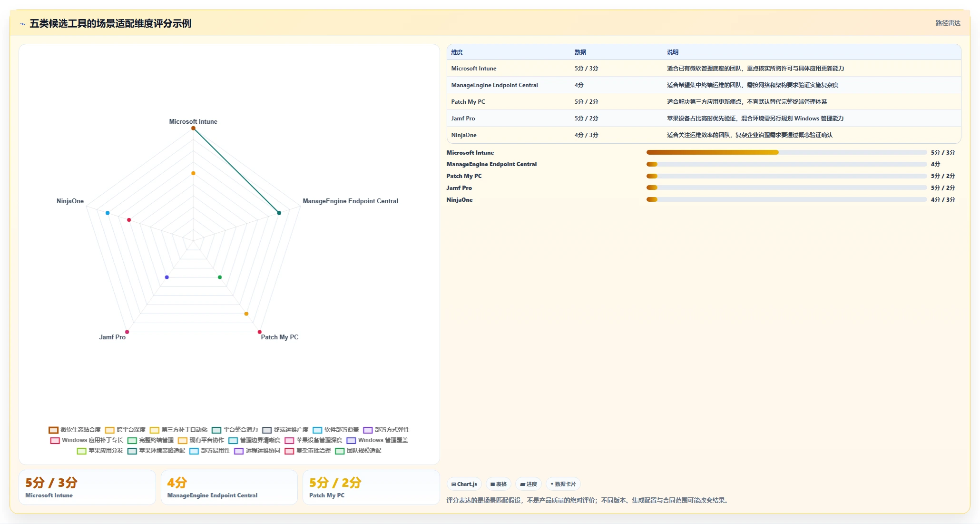This screenshot has height=524, width=980.
Task: Click the blue radar point near NinjaOne
Action: pyautogui.click(x=108, y=213)
